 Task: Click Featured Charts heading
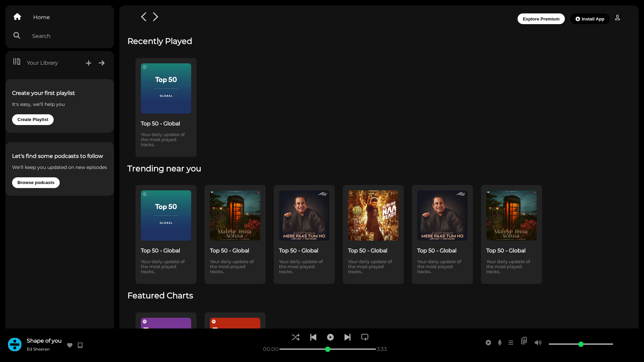[160, 296]
